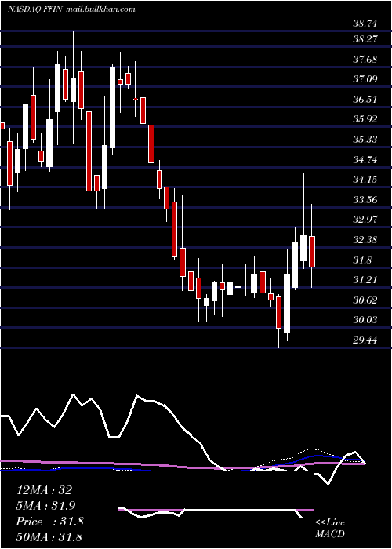Screen dimensions: 392x549
Task: Click the 35.92 price axis label
Action: pos(365,119)
